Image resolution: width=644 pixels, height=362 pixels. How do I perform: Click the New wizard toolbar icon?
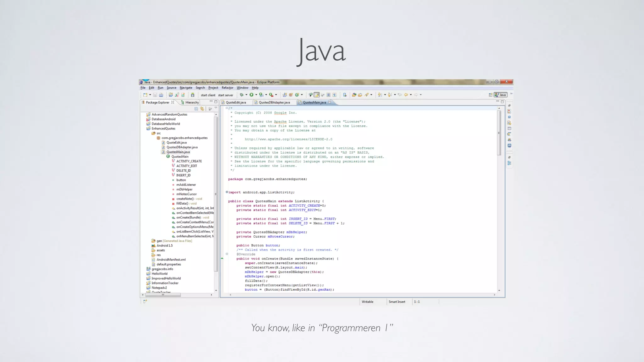(x=145, y=95)
